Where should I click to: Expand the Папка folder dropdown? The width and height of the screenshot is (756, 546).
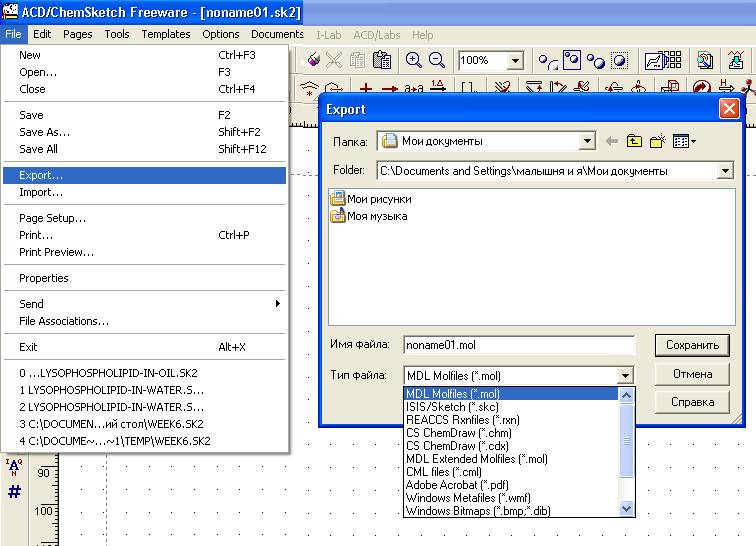pos(587,141)
